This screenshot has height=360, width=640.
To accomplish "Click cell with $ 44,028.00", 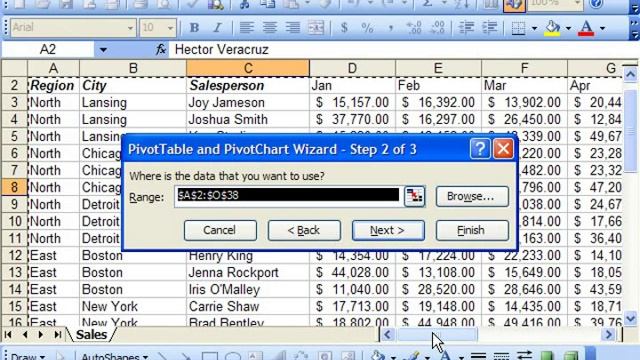I will [352, 272].
